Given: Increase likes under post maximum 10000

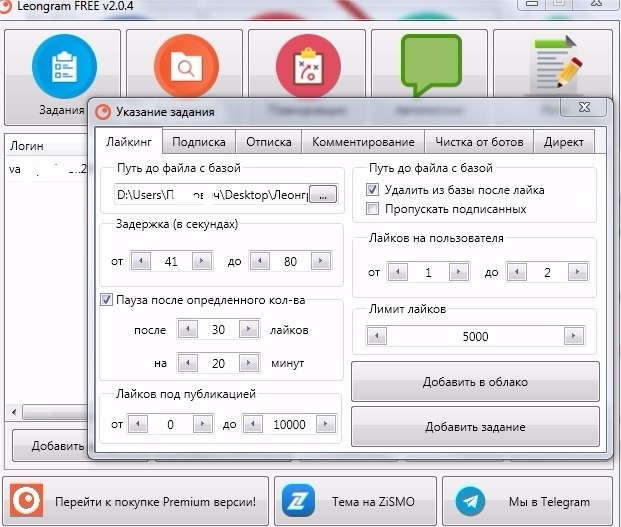Looking at the screenshot, I should [326, 424].
